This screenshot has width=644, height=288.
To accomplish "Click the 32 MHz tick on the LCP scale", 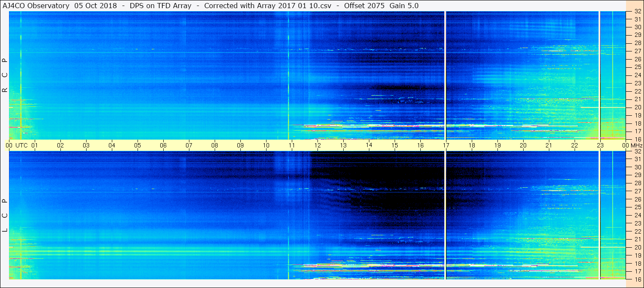I will (x=638, y=151).
